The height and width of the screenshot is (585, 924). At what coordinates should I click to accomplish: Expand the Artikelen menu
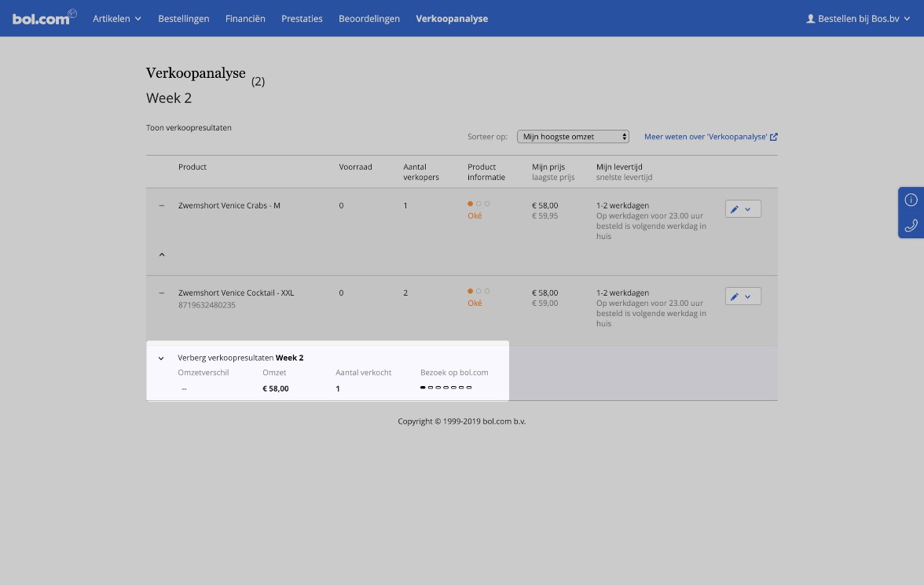coord(117,19)
